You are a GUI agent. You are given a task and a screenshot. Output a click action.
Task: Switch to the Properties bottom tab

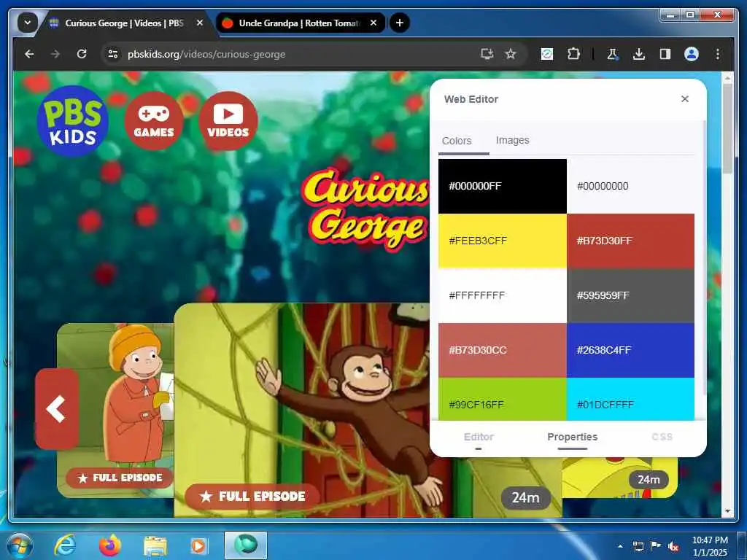[572, 437]
